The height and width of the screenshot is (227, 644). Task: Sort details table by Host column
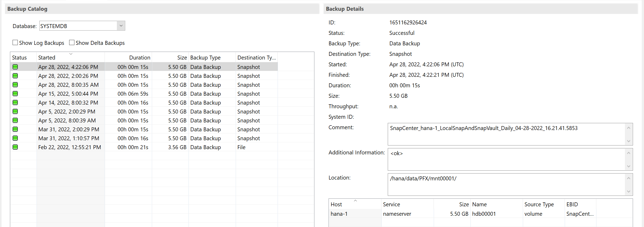pos(336,204)
